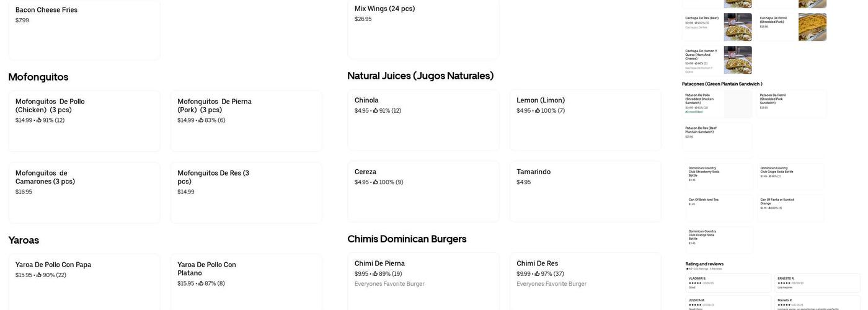The image size is (868, 310).
Task: Choose Mofonguitos de Camarones (3 pcs)
Action: [x=84, y=192]
